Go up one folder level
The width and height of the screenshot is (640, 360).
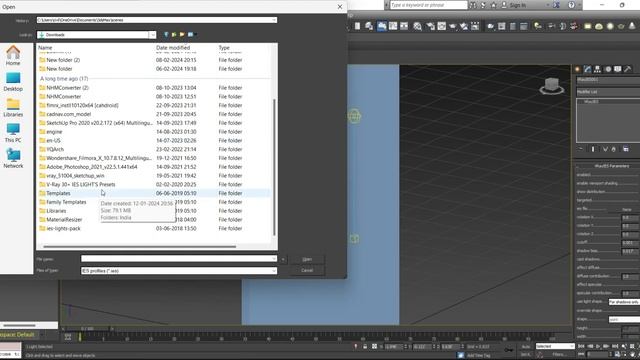[174, 35]
